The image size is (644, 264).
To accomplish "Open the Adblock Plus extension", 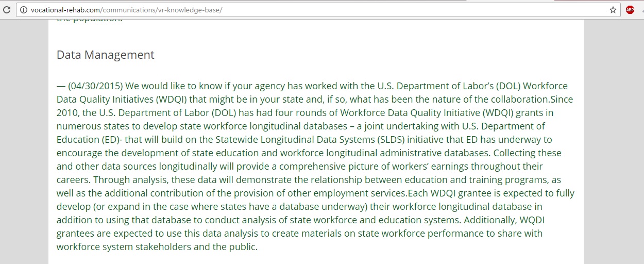I will [630, 10].
